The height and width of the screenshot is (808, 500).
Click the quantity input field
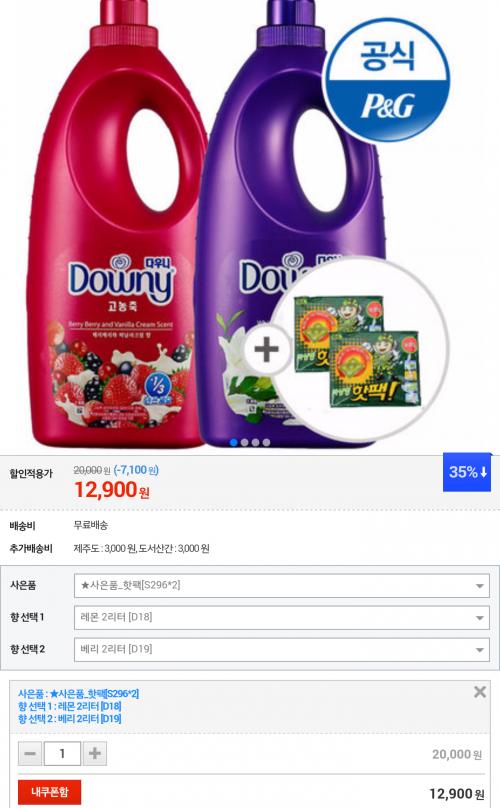[x=62, y=753]
